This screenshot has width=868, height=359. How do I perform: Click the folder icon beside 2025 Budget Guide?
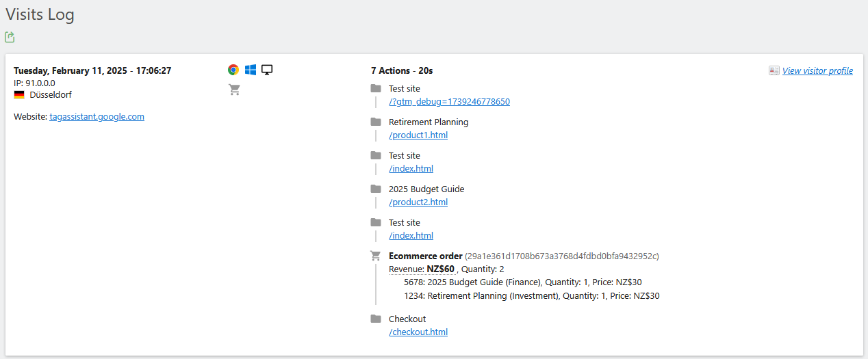coord(375,189)
